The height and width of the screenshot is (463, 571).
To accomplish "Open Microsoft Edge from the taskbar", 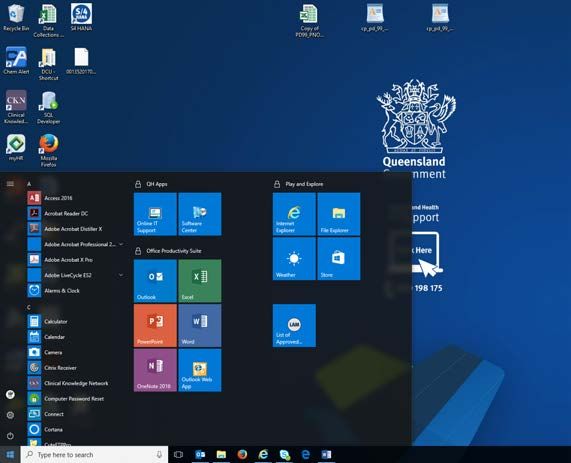I will pyautogui.click(x=306, y=455).
